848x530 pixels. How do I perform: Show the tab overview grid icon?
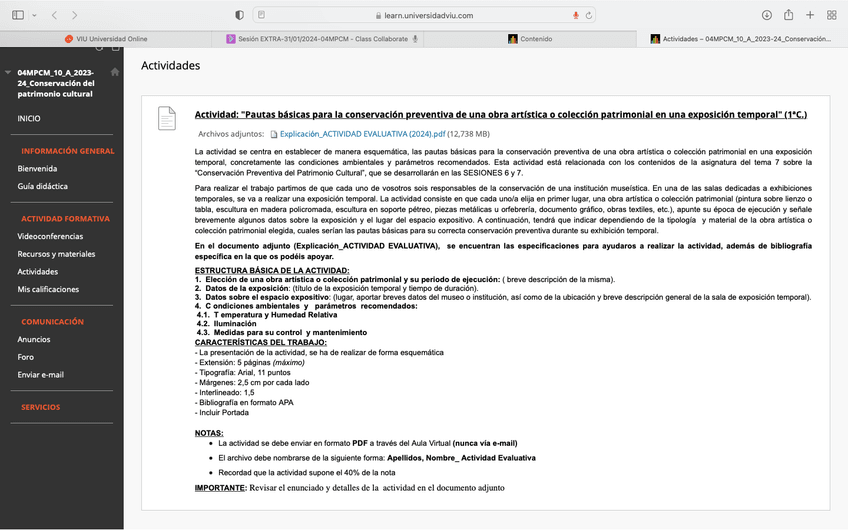click(x=831, y=15)
